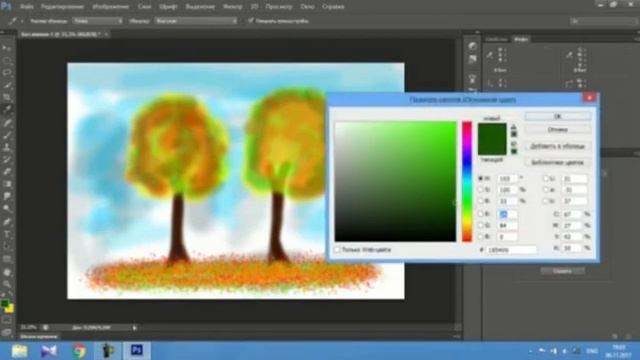Change screen mode via bottom toolbox icon
The height and width of the screenshot is (360, 640).
click(x=7, y=332)
